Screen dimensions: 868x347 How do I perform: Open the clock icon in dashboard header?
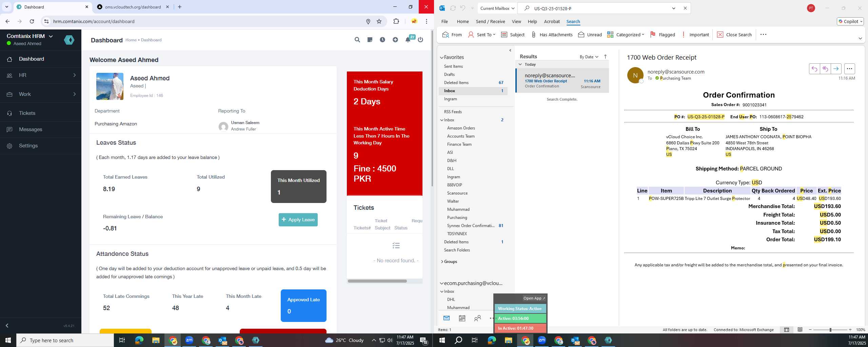(x=382, y=40)
